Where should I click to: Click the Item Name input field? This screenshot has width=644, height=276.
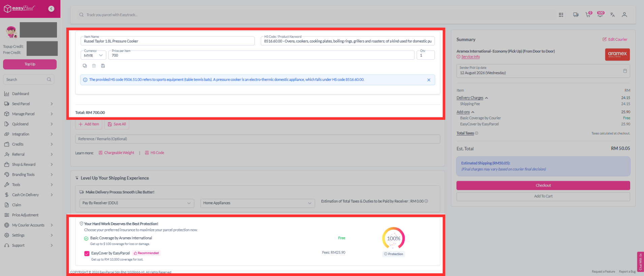pos(167,41)
